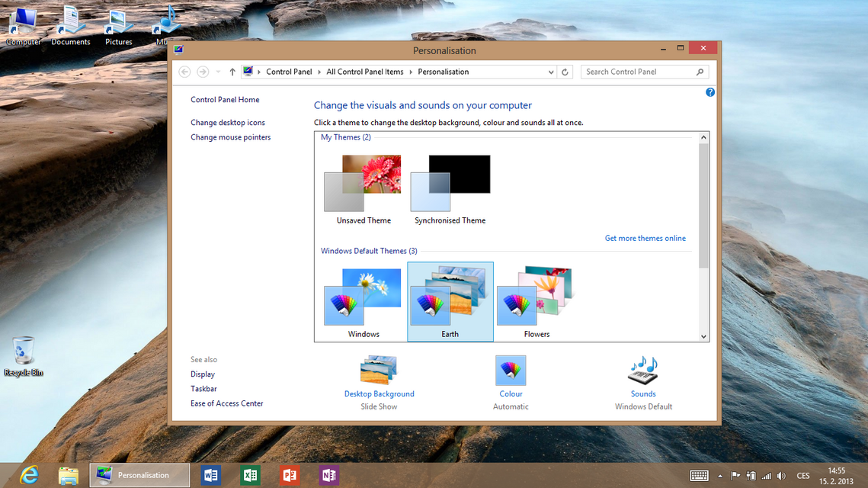This screenshot has width=868, height=488.
Task: Click the blue Help question mark icon
Action: pyautogui.click(x=709, y=91)
